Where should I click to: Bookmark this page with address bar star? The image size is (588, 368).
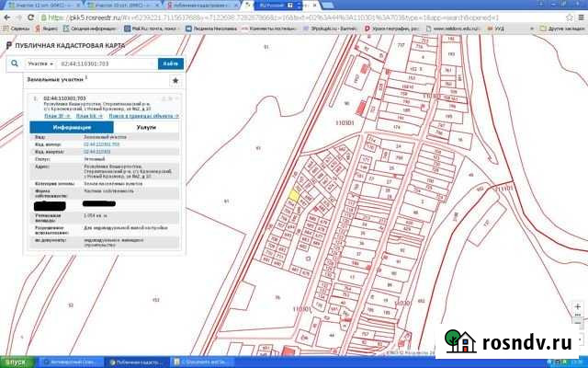567,17
